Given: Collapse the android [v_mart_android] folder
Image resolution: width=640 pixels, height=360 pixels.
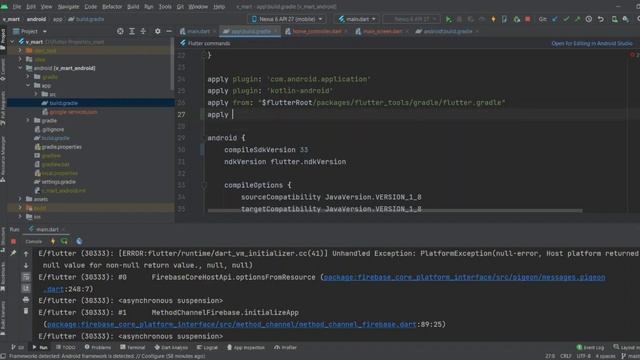Looking at the screenshot, I should 20,68.
